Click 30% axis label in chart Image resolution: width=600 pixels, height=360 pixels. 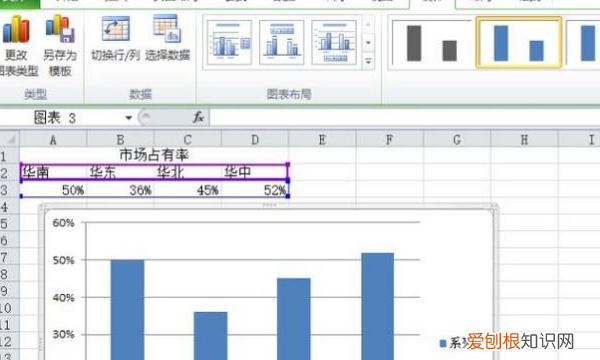pyautogui.click(x=63, y=335)
